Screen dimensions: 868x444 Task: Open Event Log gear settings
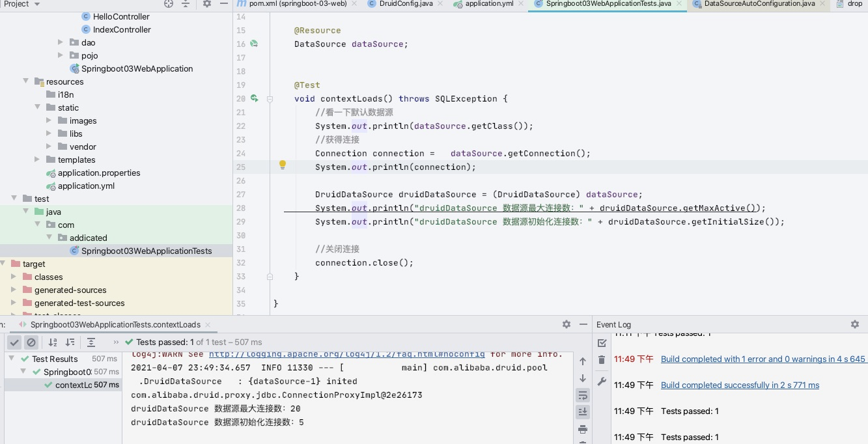pyautogui.click(x=855, y=324)
